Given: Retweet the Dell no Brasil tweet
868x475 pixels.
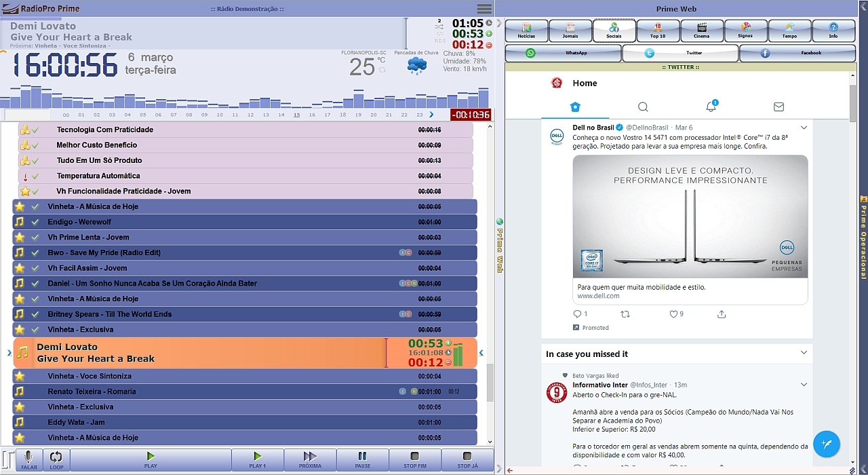Looking at the screenshot, I should pyautogui.click(x=625, y=314).
